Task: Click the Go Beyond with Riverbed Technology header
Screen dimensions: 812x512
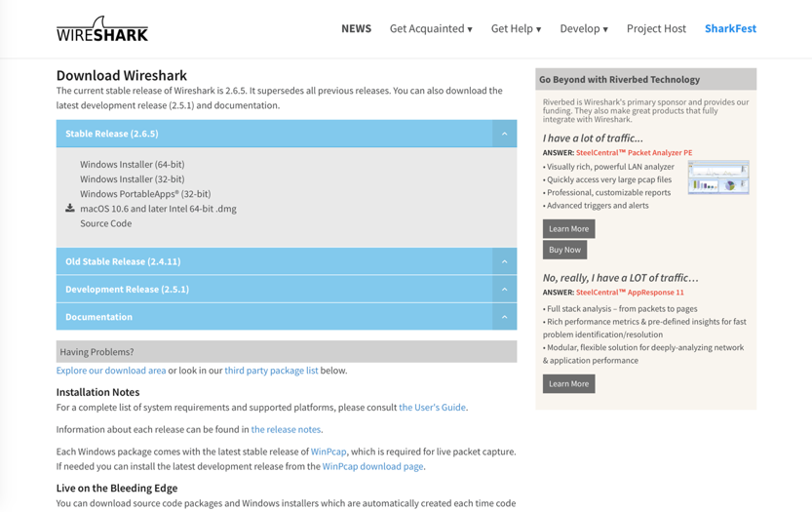Action: tap(645, 79)
